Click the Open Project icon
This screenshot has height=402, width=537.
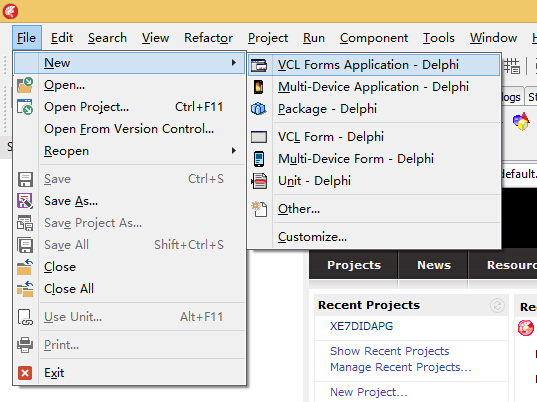pyautogui.click(x=25, y=107)
